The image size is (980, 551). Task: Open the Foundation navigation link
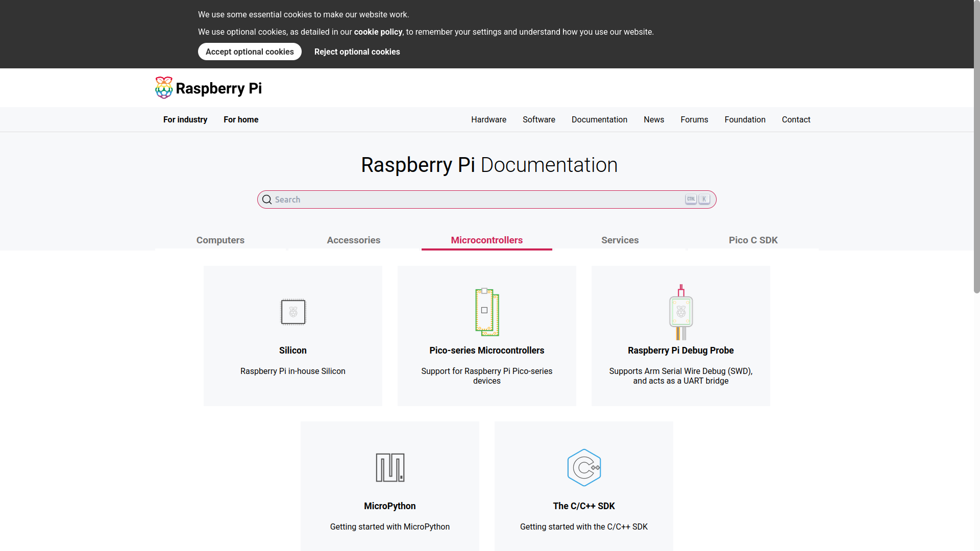tap(745, 119)
